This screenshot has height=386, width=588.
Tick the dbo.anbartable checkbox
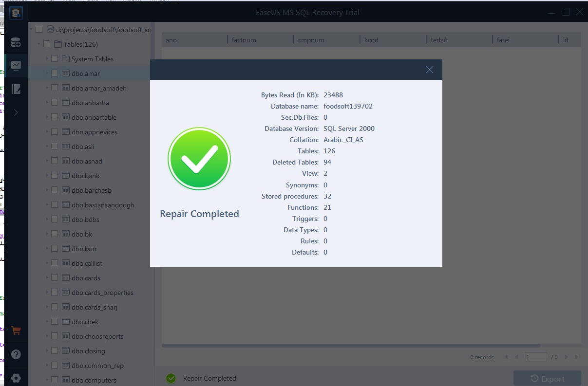55,117
